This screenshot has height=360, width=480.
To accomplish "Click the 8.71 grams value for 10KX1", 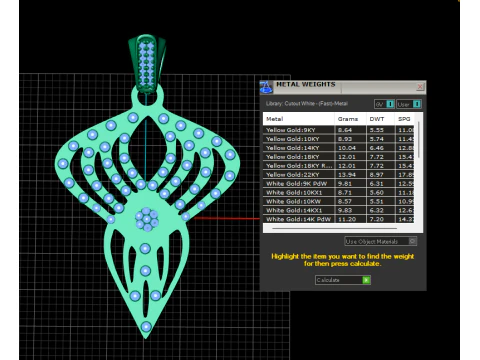I will point(345,193).
